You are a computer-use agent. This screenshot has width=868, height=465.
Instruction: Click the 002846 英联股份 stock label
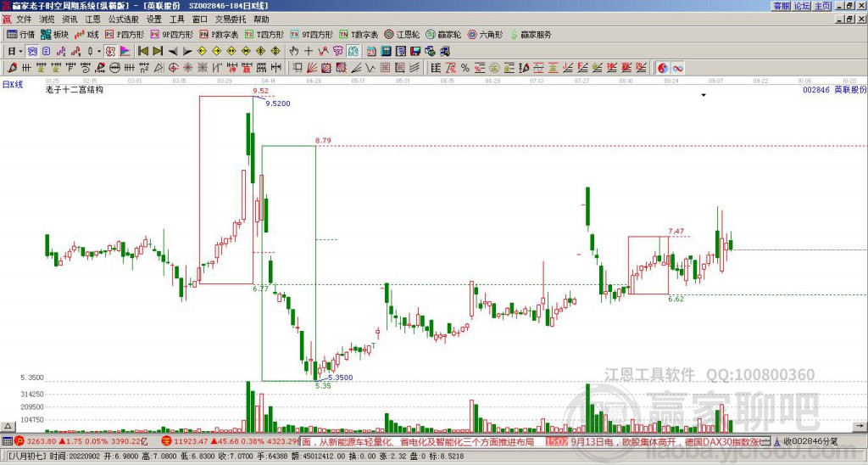click(x=835, y=89)
